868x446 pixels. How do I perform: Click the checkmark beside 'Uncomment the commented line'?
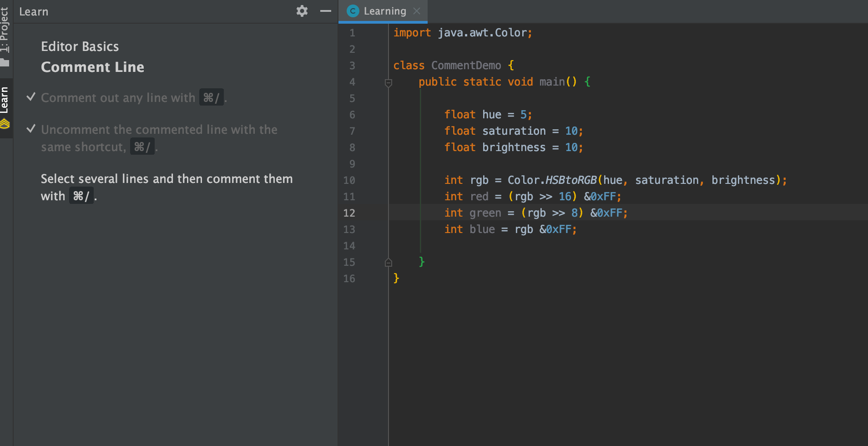click(31, 128)
